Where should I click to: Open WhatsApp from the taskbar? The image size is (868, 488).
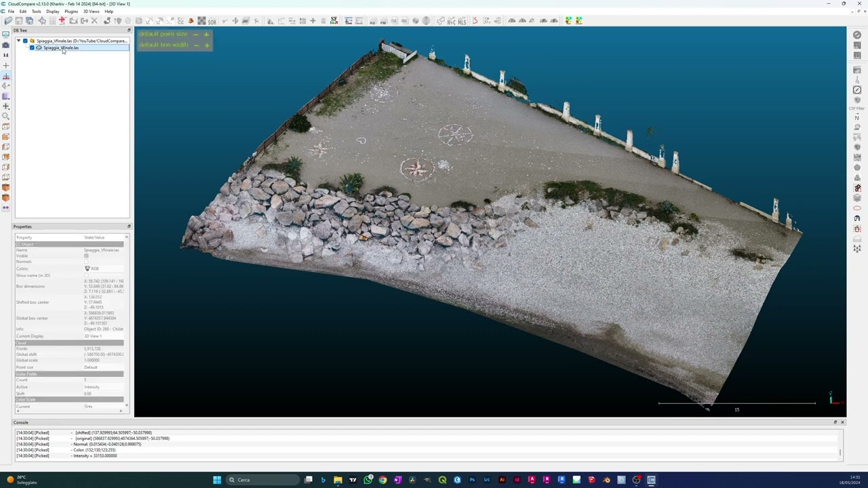coord(368,480)
